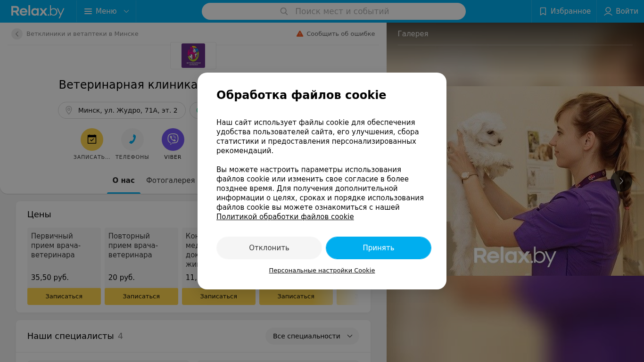Image resolution: width=644 pixels, height=362 pixels.
Task: Click the clinic logo thumbnail
Action: [193, 56]
